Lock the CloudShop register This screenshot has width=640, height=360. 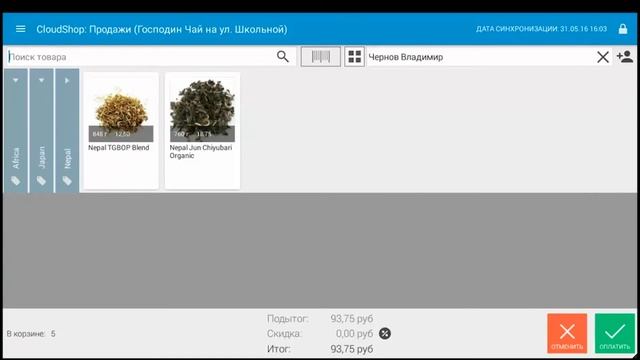click(622, 29)
